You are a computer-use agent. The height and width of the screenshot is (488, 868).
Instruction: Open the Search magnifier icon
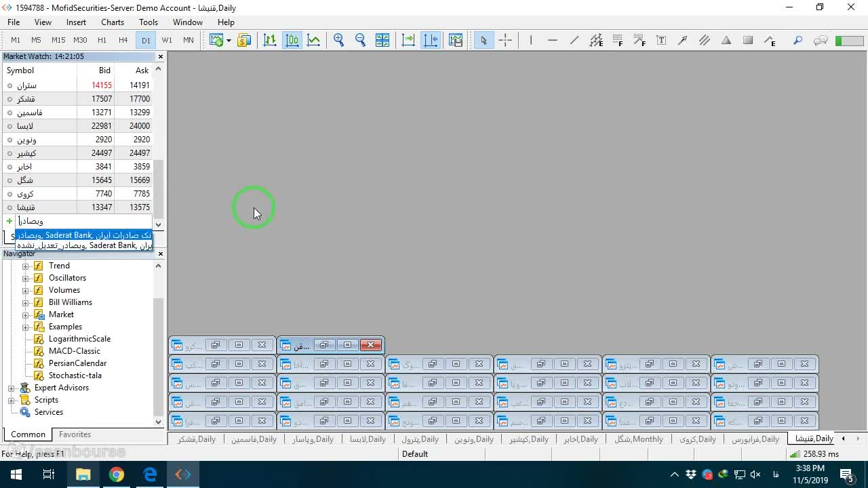(798, 41)
